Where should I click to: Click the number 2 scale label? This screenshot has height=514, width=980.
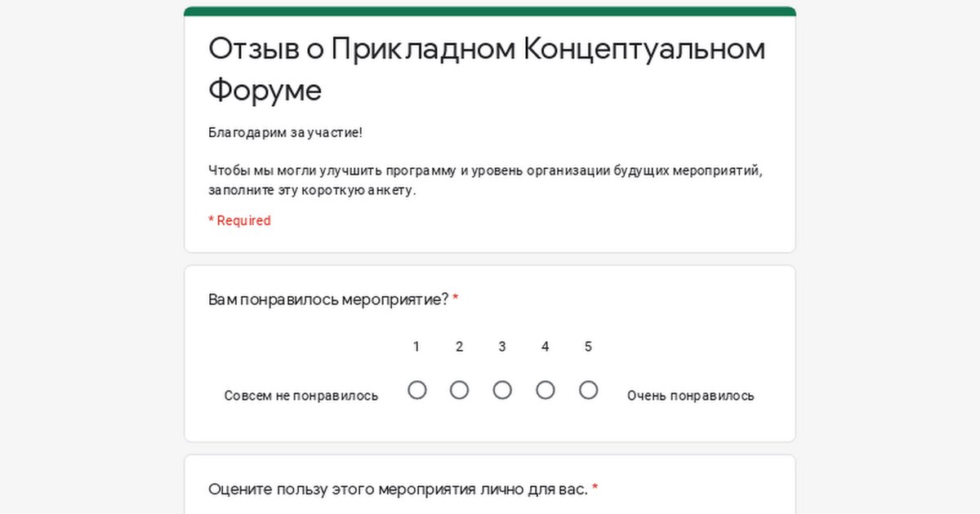click(x=460, y=347)
